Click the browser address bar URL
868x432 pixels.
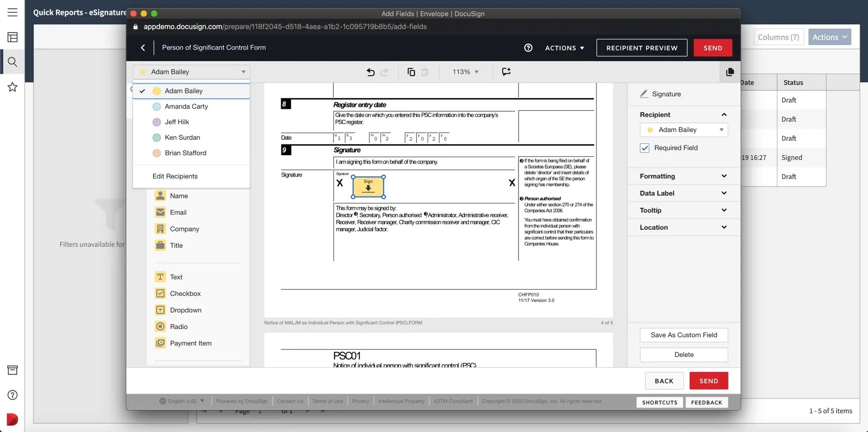[285, 27]
